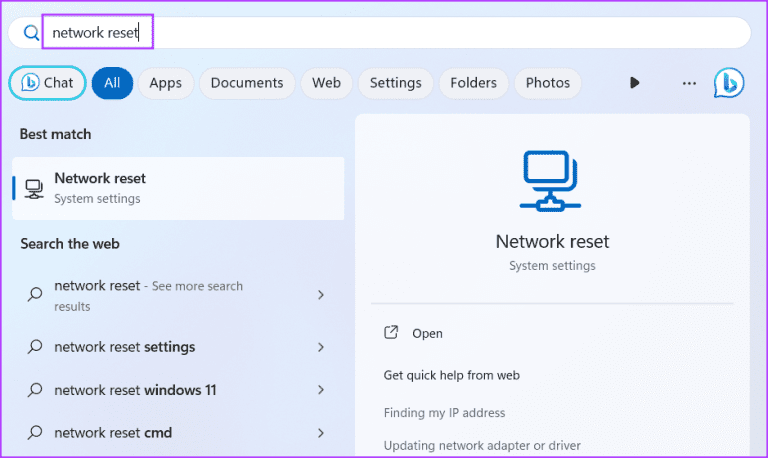Image resolution: width=768 pixels, height=458 pixels.
Task: Click the Bing Chat button
Action: coord(47,83)
